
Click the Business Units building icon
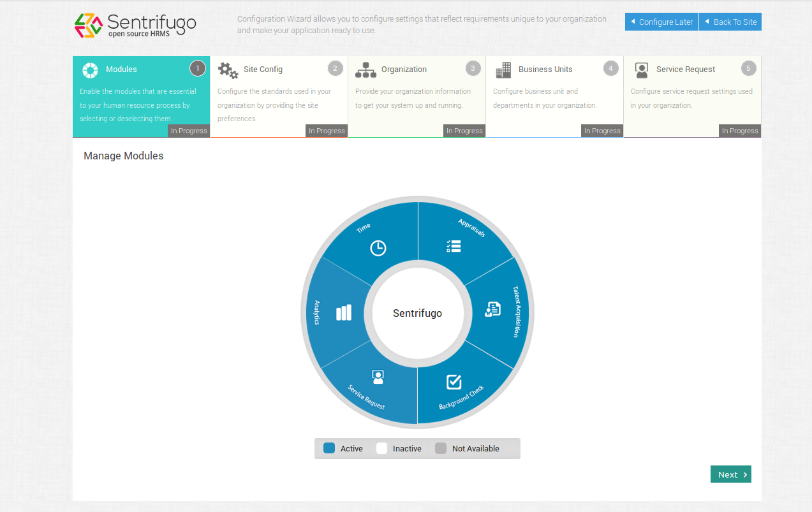503,69
